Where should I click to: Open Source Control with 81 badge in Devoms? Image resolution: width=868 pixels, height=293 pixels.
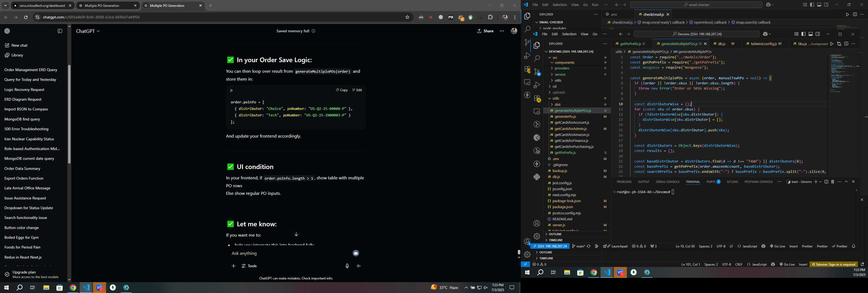point(537,72)
